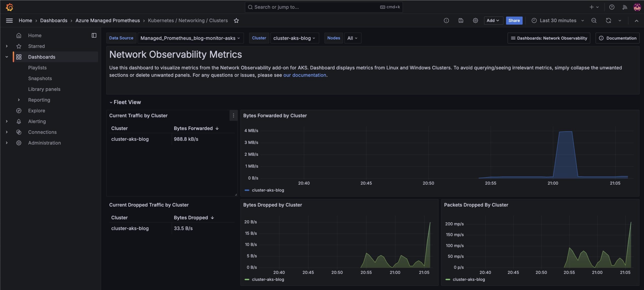Open the Nodes All dropdown
This screenshot has height=290, width=644.
tap(352, 38)
